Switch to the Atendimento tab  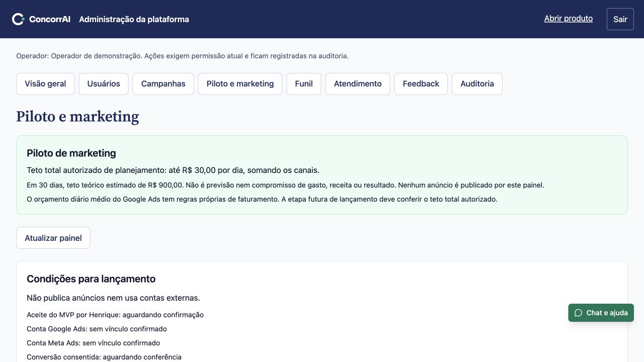coord(358,84)
